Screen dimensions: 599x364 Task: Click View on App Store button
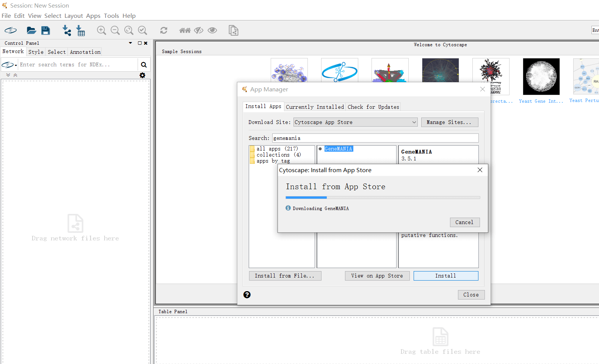click(377, 276)
